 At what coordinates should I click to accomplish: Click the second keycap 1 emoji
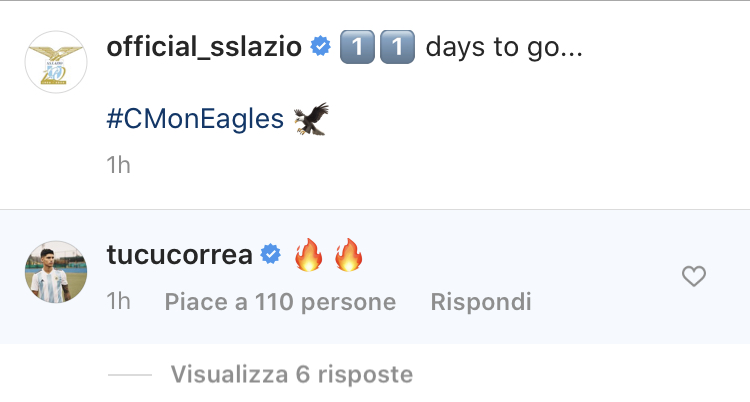[x=397, y=47]
